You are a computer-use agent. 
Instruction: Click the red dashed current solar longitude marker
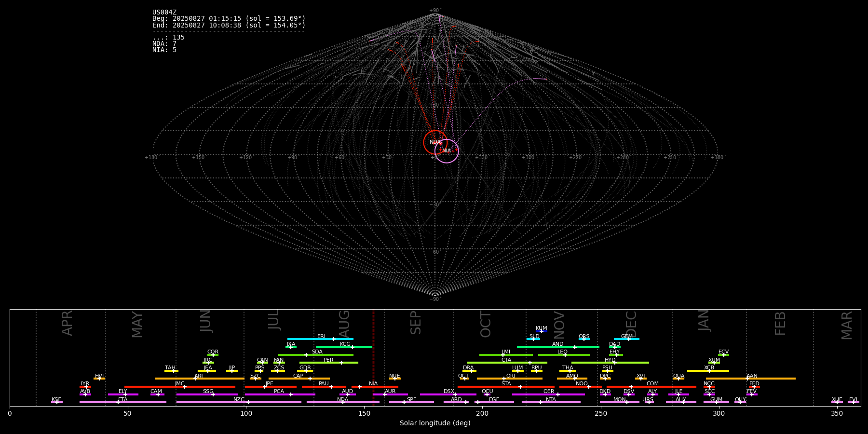(373, 357)
